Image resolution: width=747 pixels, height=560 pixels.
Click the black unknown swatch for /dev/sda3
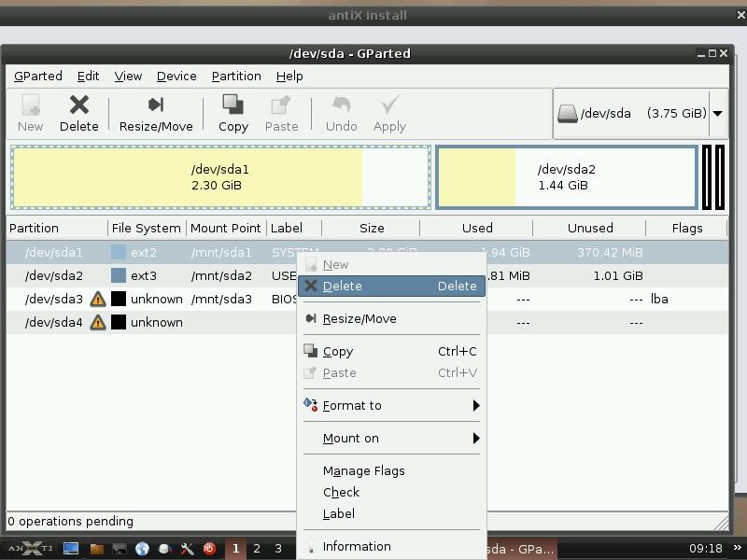119,299
